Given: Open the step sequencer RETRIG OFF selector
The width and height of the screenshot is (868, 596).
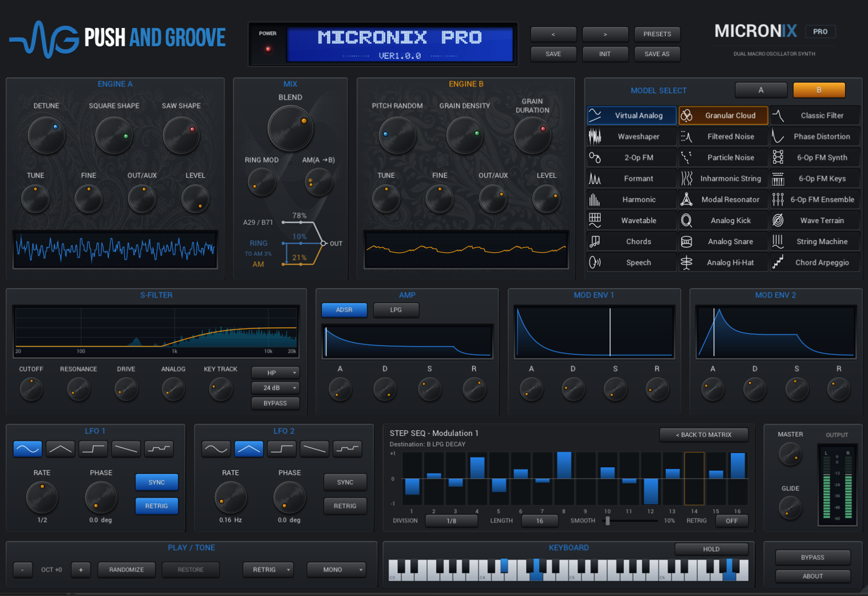Looking at the screenshot, I should pos(732,521).
